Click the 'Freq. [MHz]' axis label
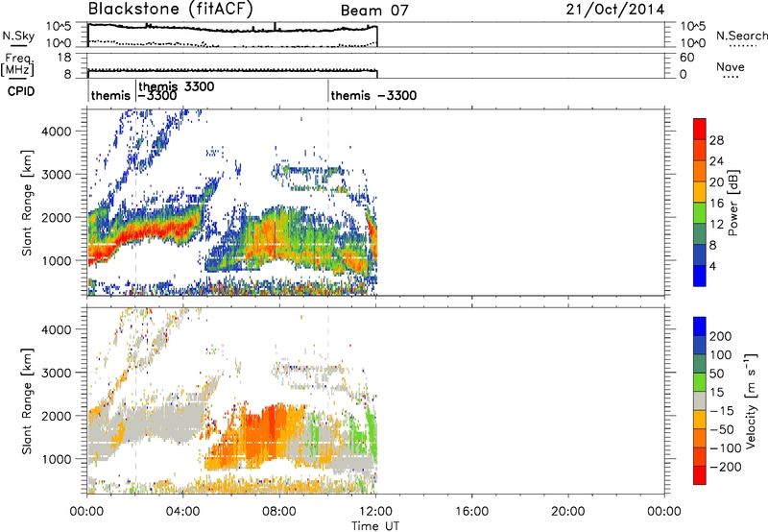This screenshot has width=768, height=532. point(18,64)
